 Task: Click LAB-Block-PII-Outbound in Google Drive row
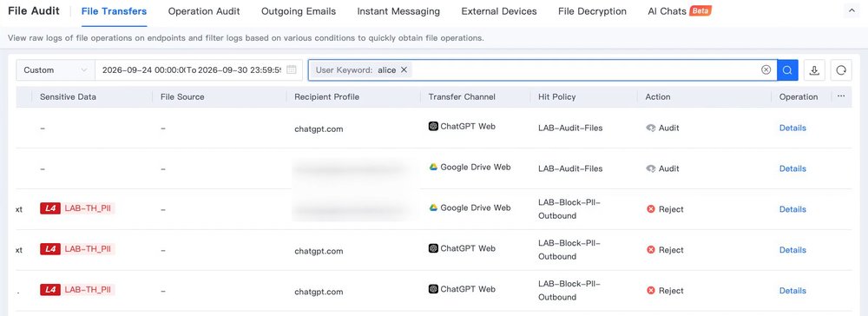pyautogui.click(x=569, y=209)
